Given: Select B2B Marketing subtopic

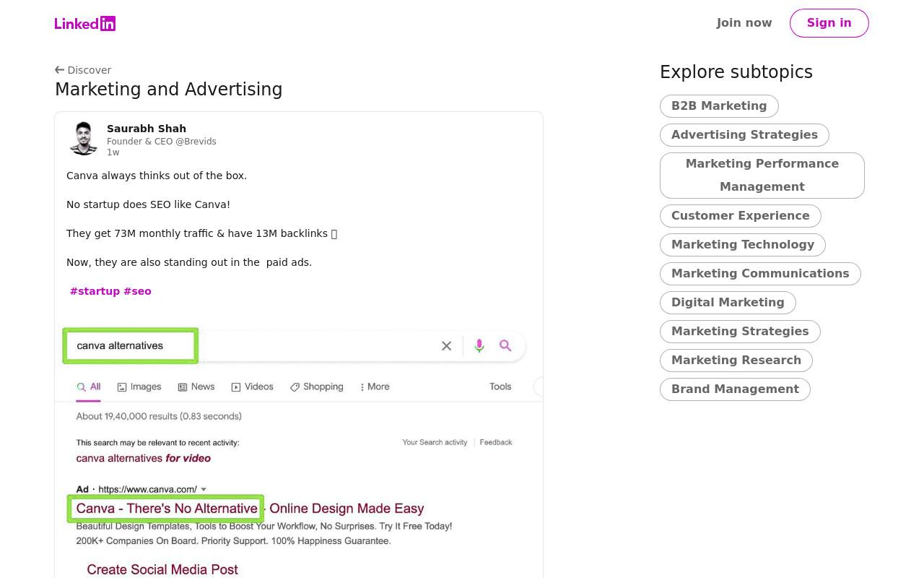Looking at the screenshot, I should tap(719, 106).
